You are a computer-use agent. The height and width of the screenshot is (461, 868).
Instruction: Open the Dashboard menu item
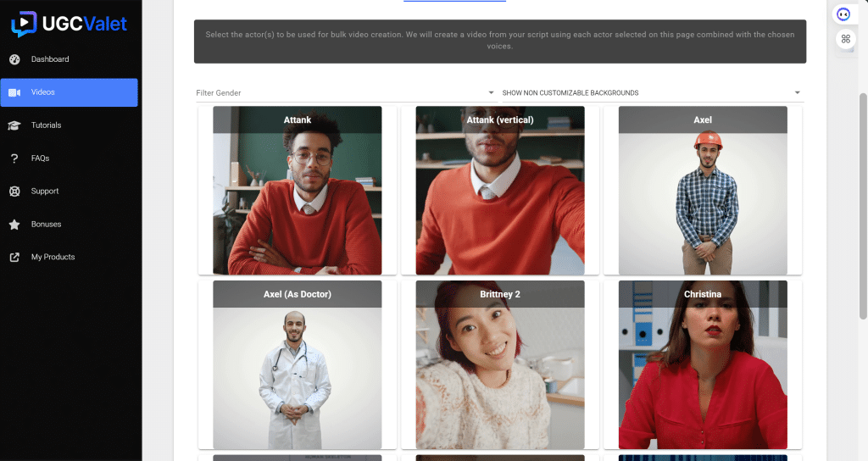pos(69,59)
